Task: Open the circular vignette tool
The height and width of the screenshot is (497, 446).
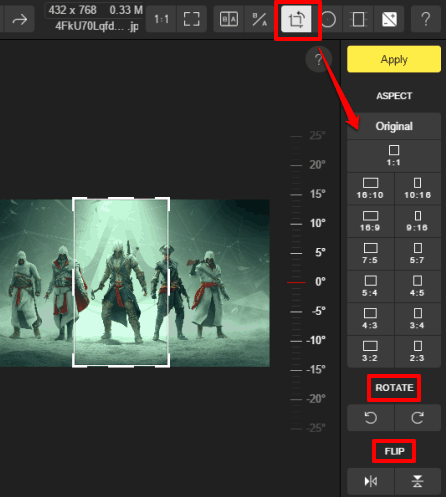Action: [x=329, y=19]
